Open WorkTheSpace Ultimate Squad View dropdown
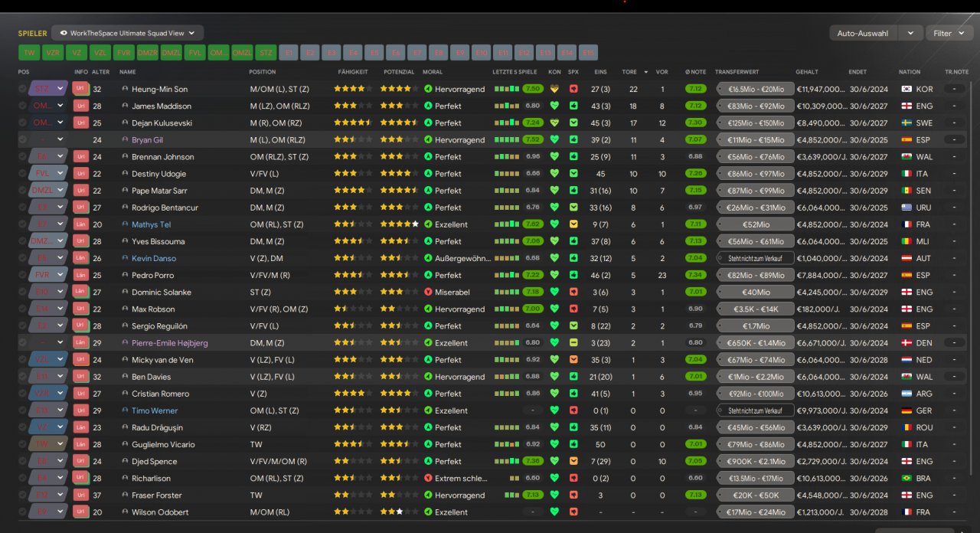 tap(128, 33)
